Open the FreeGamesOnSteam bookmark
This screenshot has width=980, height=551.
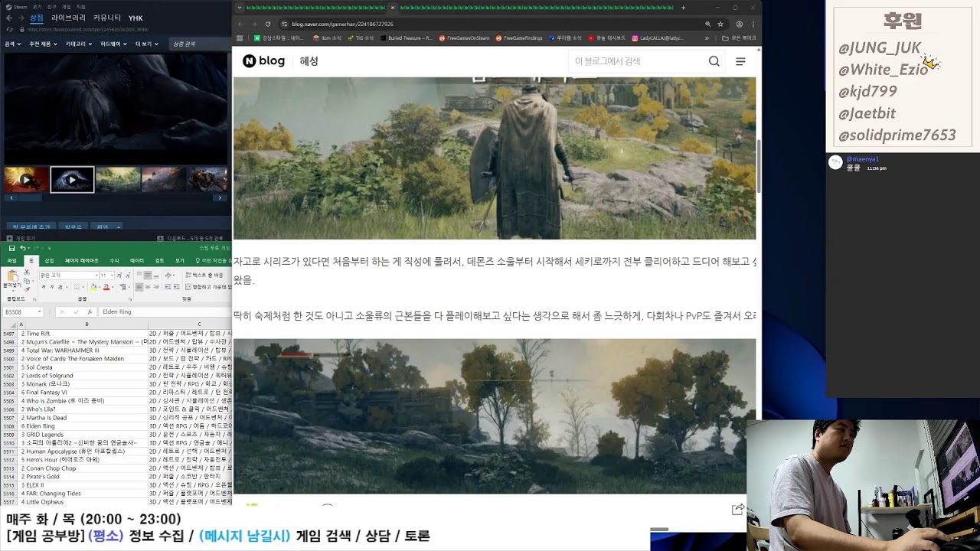[464, 37]
